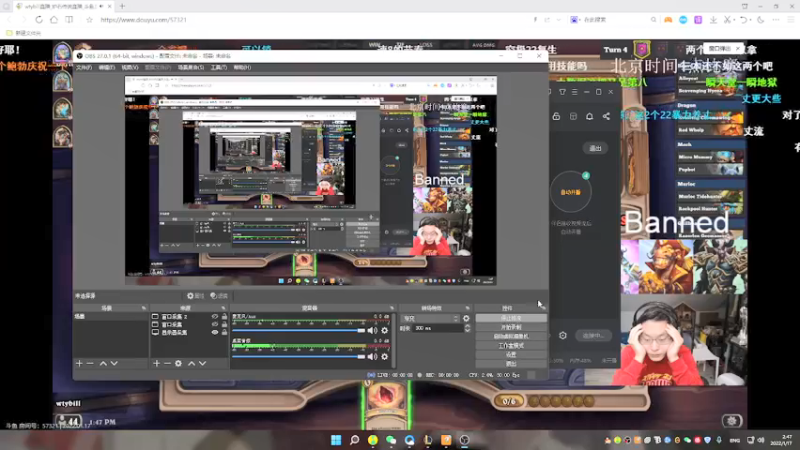The height and width of the screenshot is (450, 800).
Task: Start the OBS virtual camera
Action: tap(511, 336)
